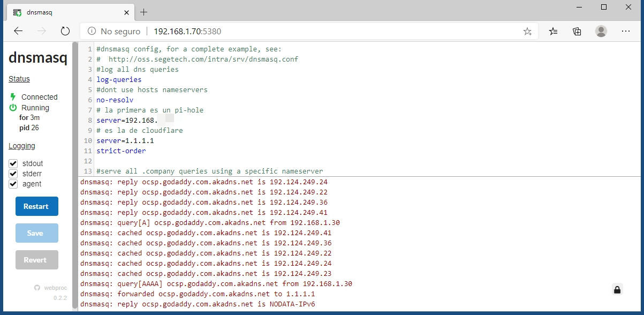Open a new tab with plus button

[x=143, y=12]
